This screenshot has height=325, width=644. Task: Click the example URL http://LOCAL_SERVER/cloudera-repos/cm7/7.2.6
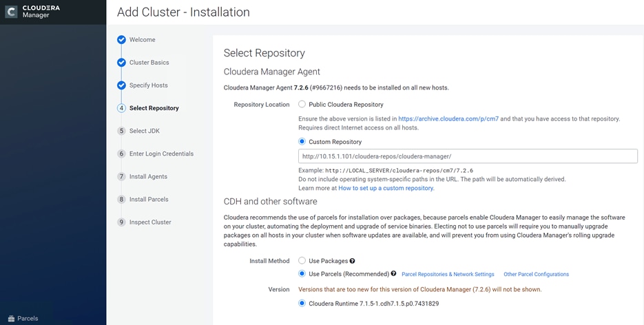click(x=399, y=170)
